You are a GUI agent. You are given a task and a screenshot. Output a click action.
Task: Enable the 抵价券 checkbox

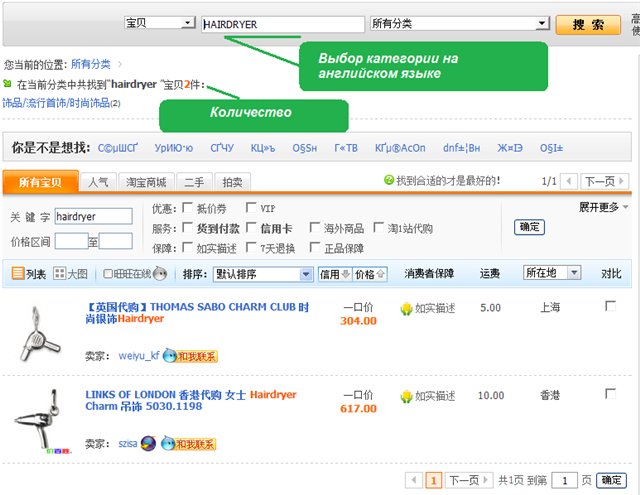(187, 208)
